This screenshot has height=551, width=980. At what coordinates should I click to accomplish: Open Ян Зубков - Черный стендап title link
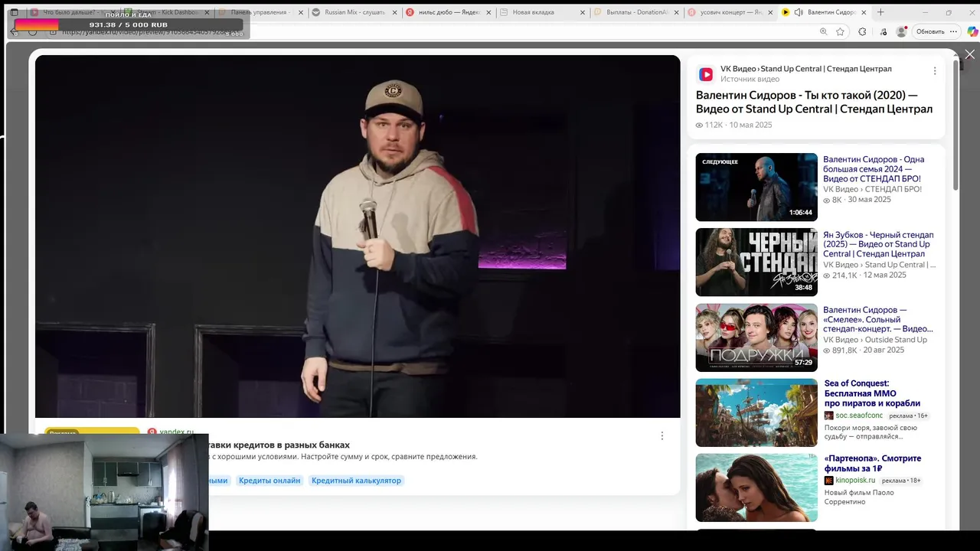[878, 244]
